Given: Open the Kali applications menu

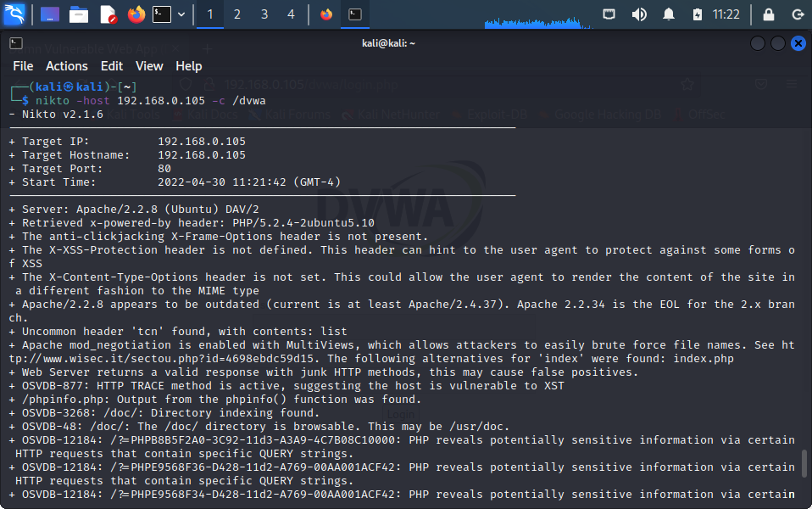Looking at the screenshot, I should point(14,14).
